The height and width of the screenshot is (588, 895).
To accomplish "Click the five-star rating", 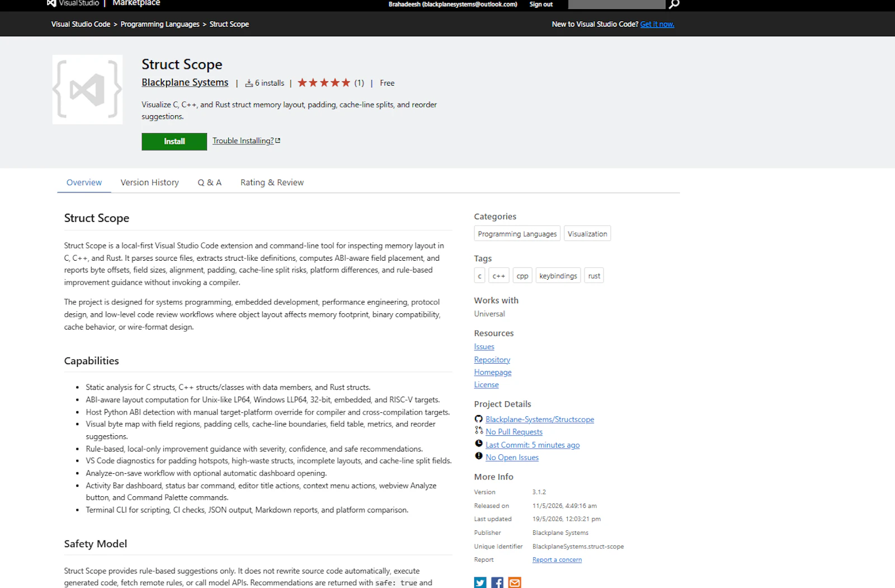I will (x=324, y=83).
